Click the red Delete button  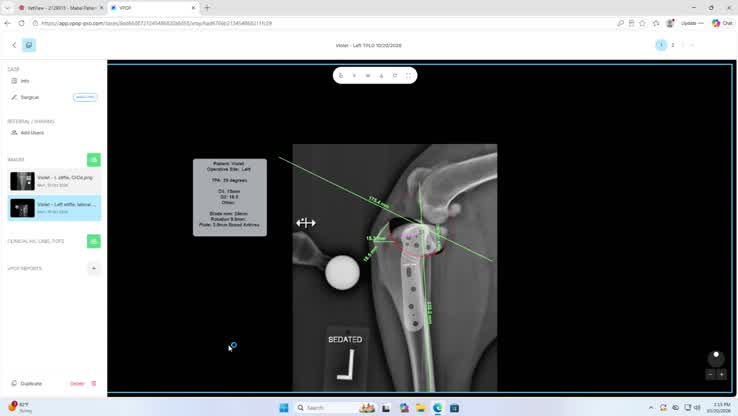77,384
